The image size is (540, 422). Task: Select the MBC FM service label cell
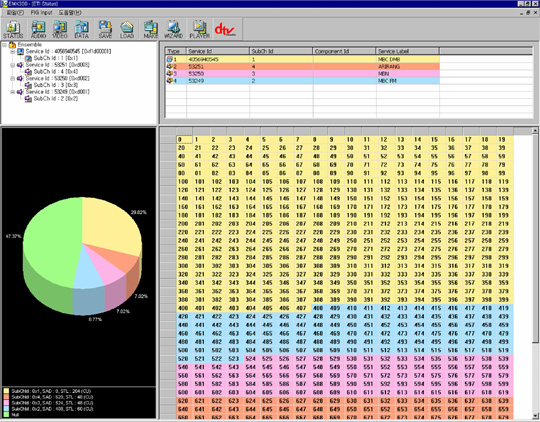pyautogui.click(x=407, y=81)
